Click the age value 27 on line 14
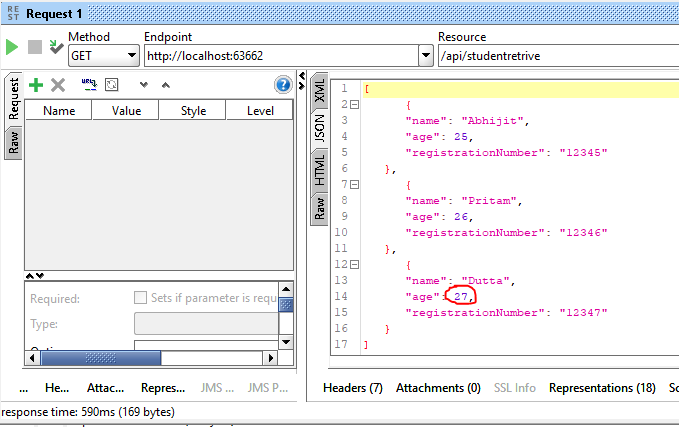This screenshot has width=679, height=427. pyautogui.click(x=461, y=297)
